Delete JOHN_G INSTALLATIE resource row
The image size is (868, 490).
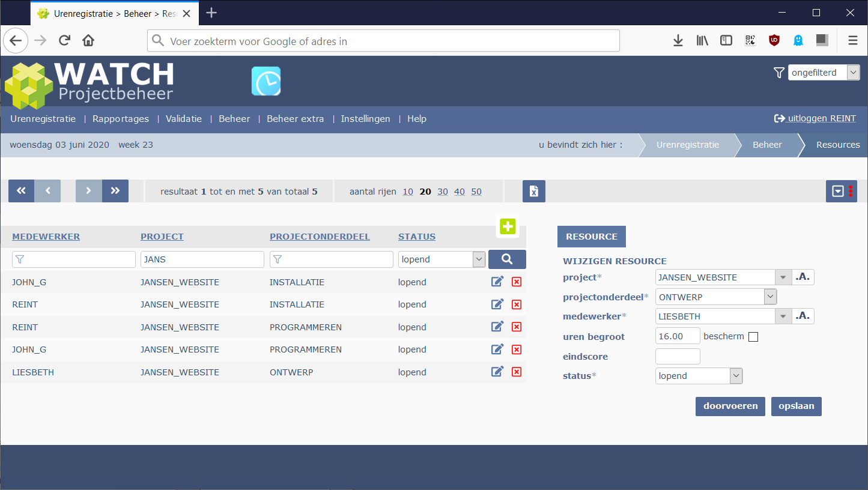[516, 282]
